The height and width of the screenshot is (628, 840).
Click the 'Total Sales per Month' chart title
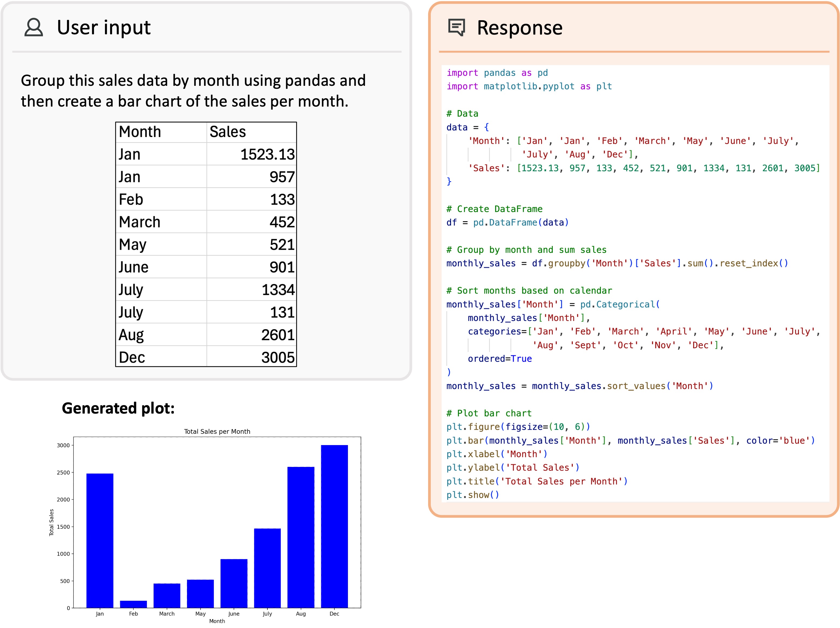tap(217, 431)
